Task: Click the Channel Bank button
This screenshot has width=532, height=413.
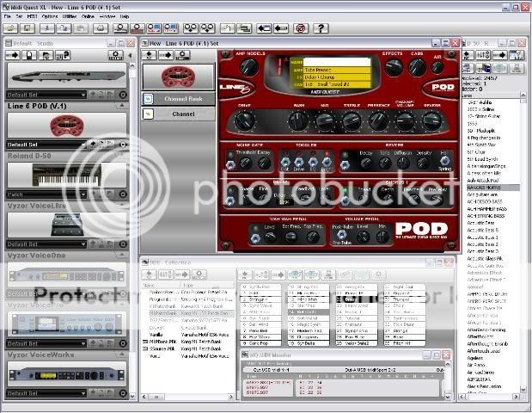Action: click(x=179, y=99)
